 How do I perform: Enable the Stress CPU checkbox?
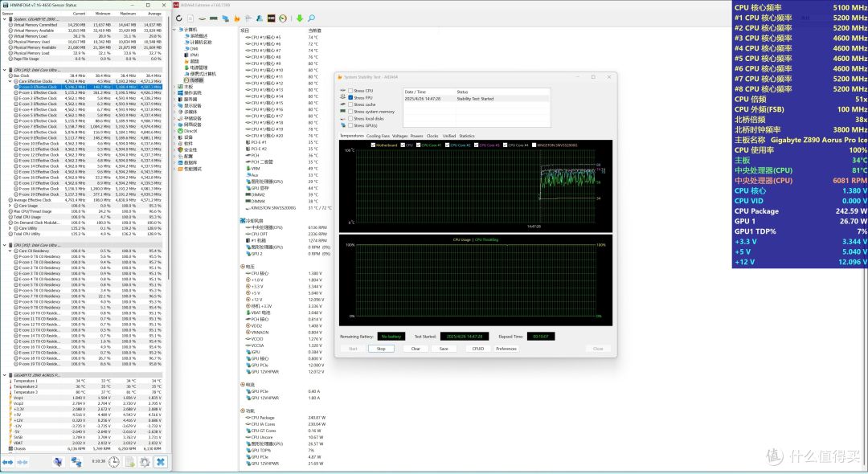pyautogui.click(x=350, y=91)
